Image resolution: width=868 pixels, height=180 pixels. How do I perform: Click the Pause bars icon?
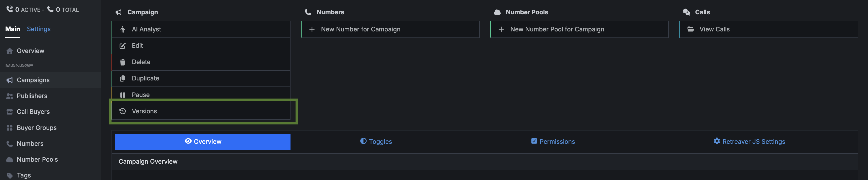click(x=123, y=95)
